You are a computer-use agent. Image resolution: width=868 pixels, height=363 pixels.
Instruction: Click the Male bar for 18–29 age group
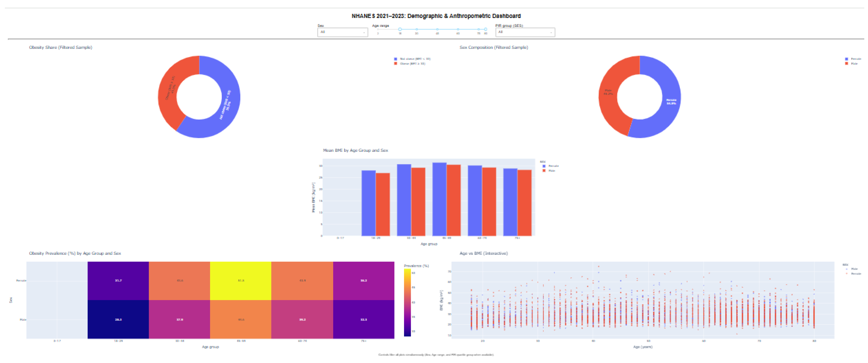pos(383,204)
